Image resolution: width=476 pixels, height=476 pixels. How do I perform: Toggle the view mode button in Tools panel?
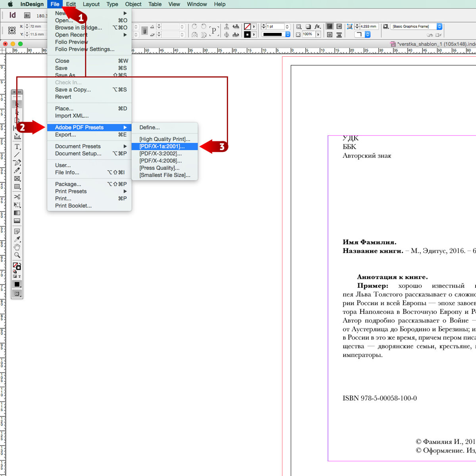point(17,294)
